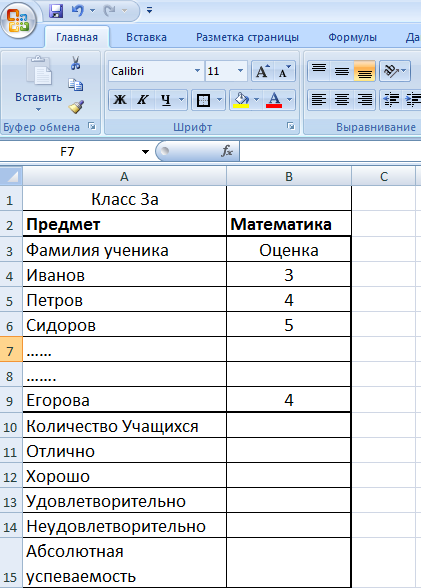The width and height of the screenshot is (421, 588).
Task: Expand borders dropdown arrow
Action: point(220,100)
